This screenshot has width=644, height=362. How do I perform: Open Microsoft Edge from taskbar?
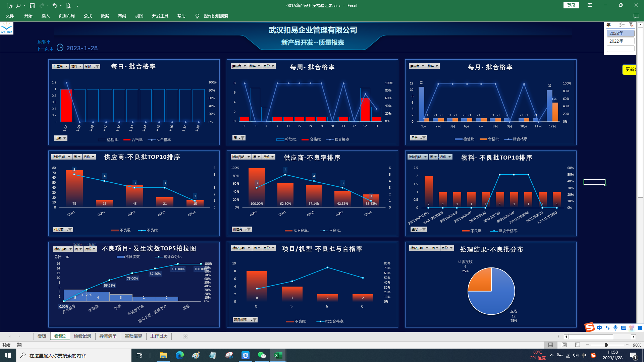[x=180, y=355]
